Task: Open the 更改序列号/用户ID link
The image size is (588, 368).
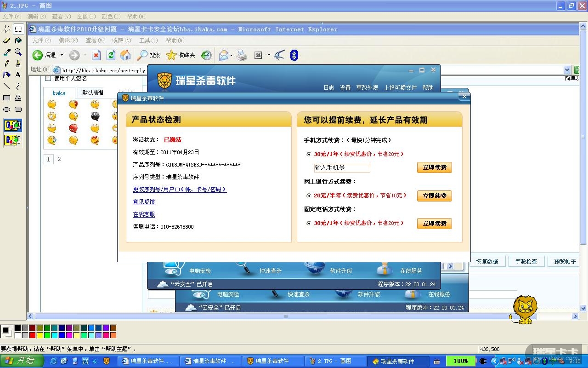Action: [x=180, y=190]
